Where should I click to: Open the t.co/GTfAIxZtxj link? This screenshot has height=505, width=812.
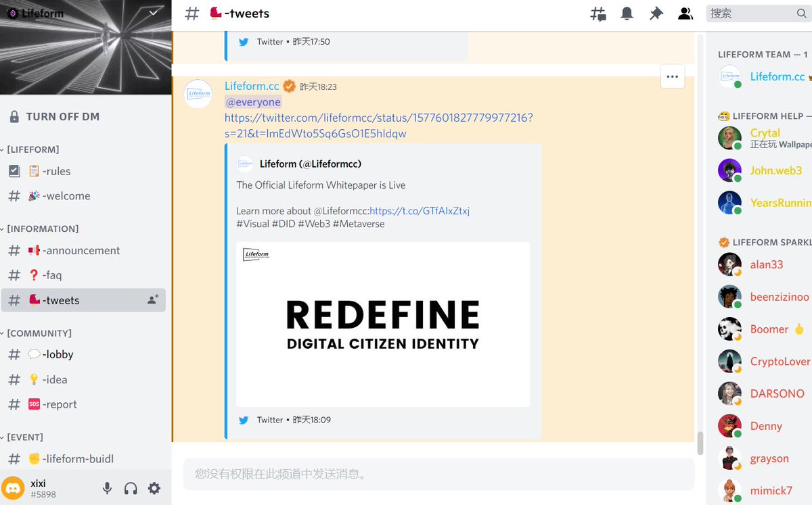[x=420, y=211]
